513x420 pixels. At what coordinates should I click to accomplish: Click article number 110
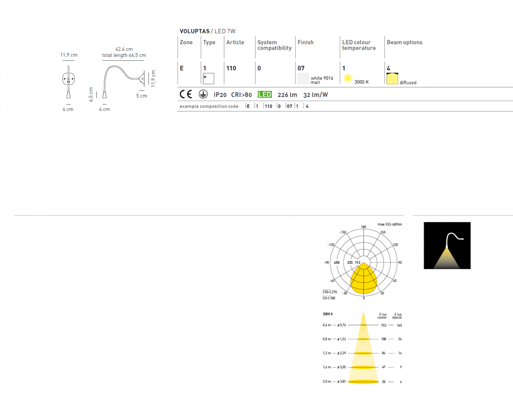[231, 68]
